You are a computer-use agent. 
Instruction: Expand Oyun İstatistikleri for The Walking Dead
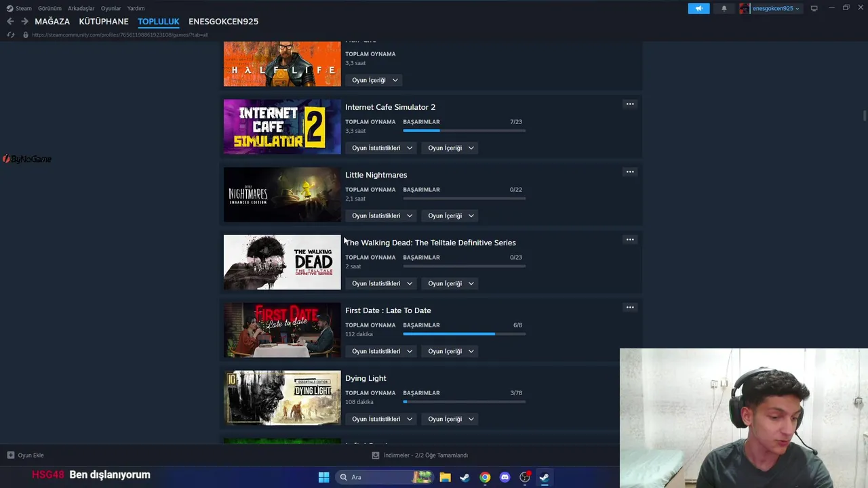[x=382, y=283]
